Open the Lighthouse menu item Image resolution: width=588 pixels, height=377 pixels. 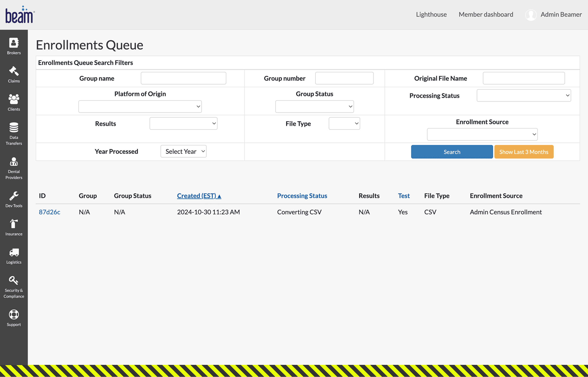coord(431,14)
